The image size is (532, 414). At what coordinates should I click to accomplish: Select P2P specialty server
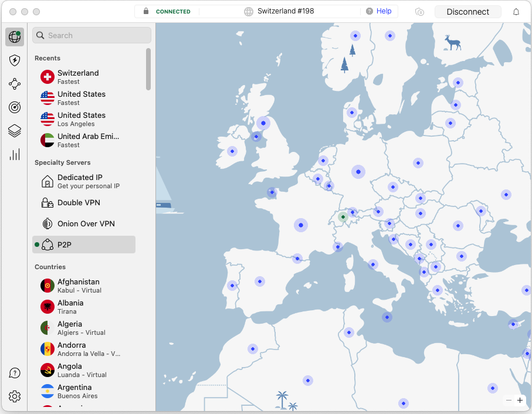coord(84,245)
